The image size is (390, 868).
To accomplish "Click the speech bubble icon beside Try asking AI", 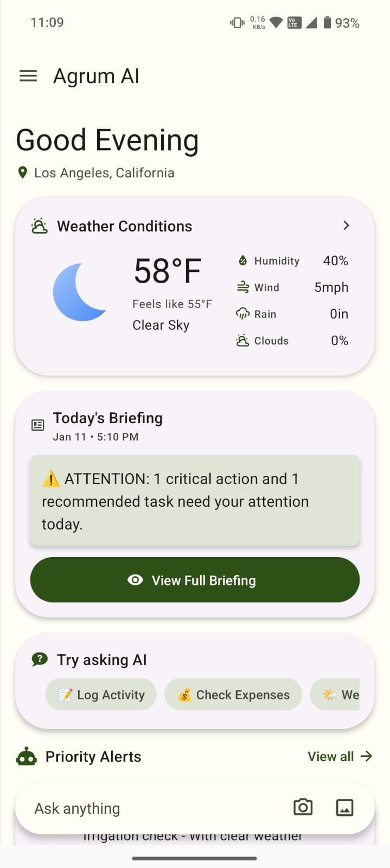I will 39,659.
